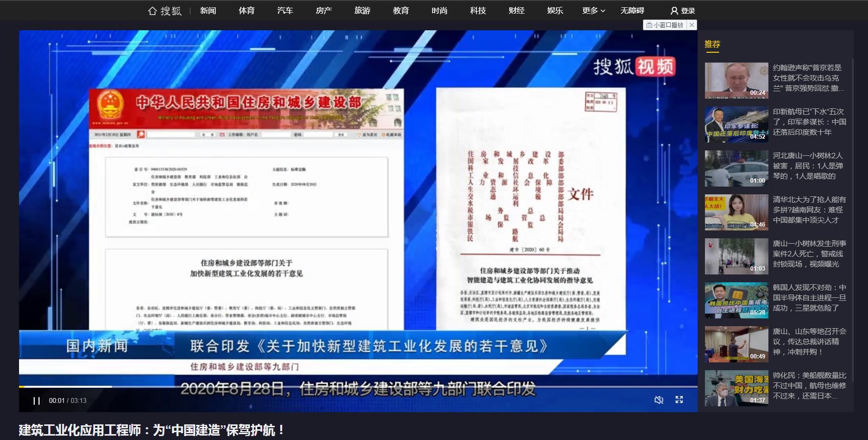Open the 体育 navigation item
The height and width of the screenshot is (440, 868).
247,10
